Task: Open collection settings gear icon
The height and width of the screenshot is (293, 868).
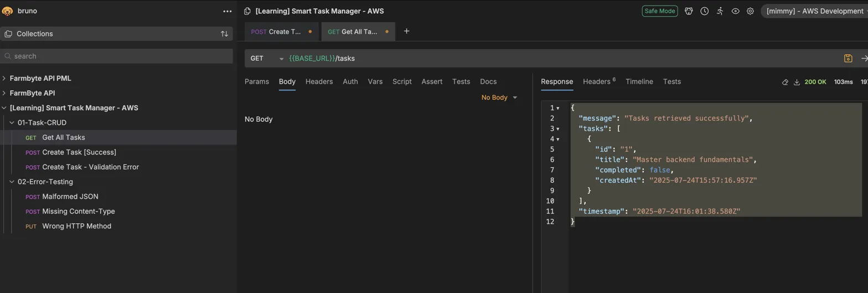Action: click(x=750, y=11)
